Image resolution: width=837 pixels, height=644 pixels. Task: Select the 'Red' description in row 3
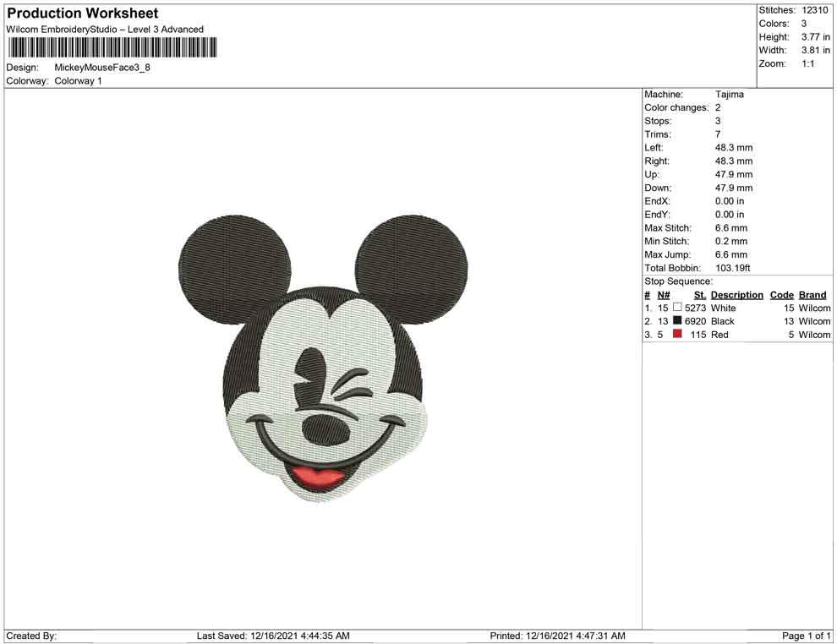pos(719,335)
